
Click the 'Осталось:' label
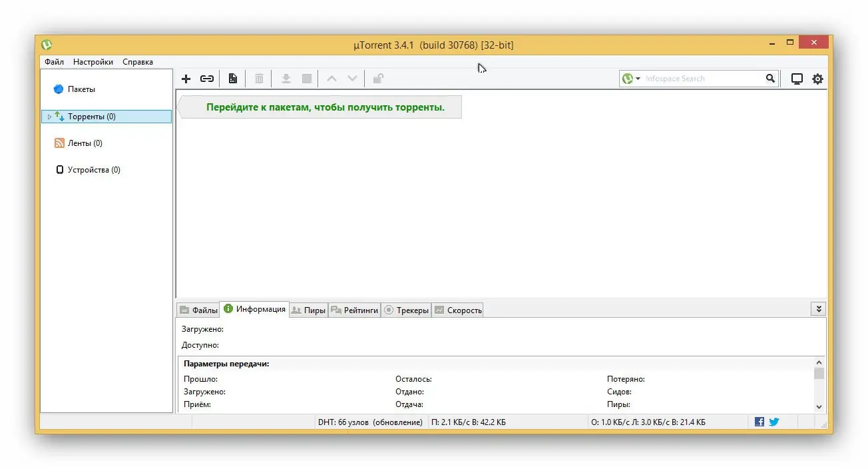[414, 379]
